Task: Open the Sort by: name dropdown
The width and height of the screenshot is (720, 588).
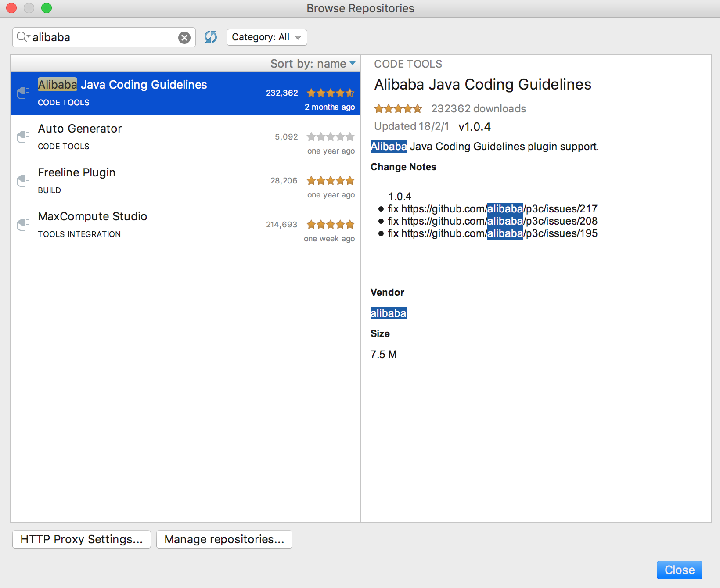Action: (313, 64)
